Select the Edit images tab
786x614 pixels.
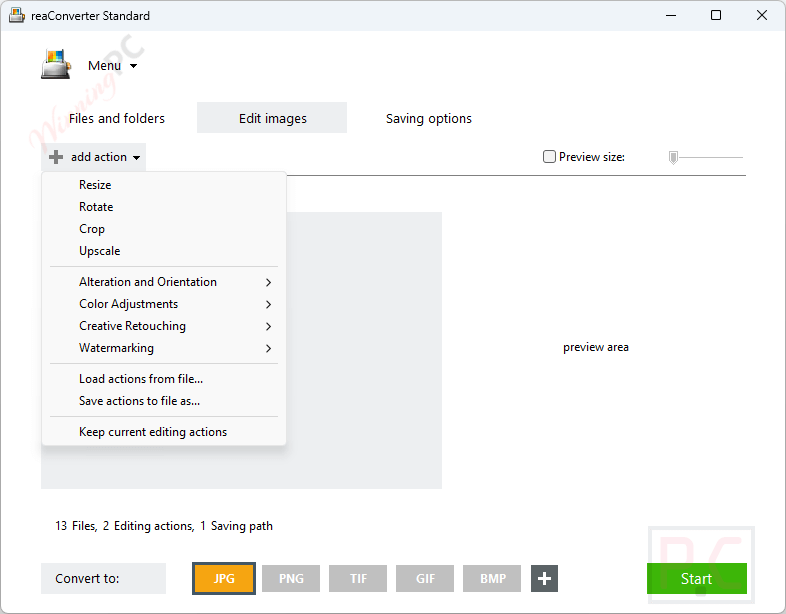point(272,118)
